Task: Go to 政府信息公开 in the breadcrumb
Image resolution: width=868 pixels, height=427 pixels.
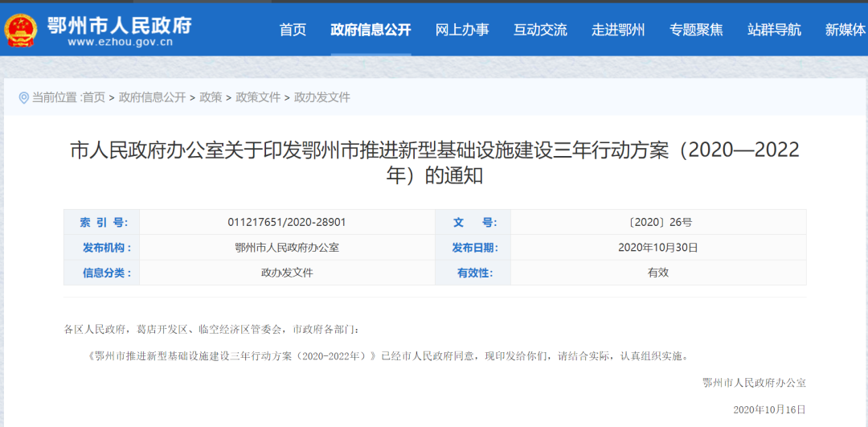Action: tap(152, 97)
